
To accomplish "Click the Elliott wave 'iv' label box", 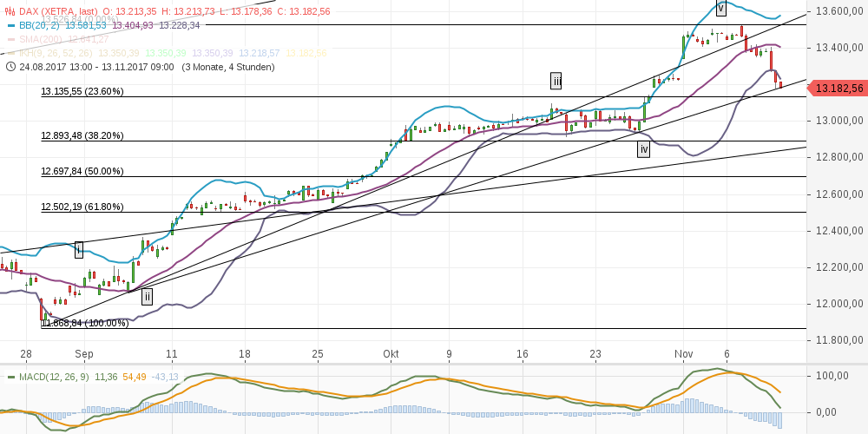I will pos(643,149).
